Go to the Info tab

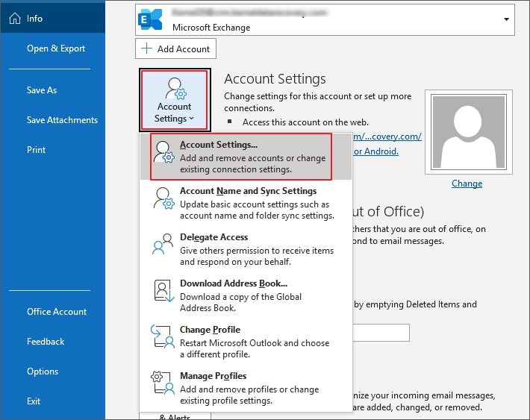pos(53,18)
